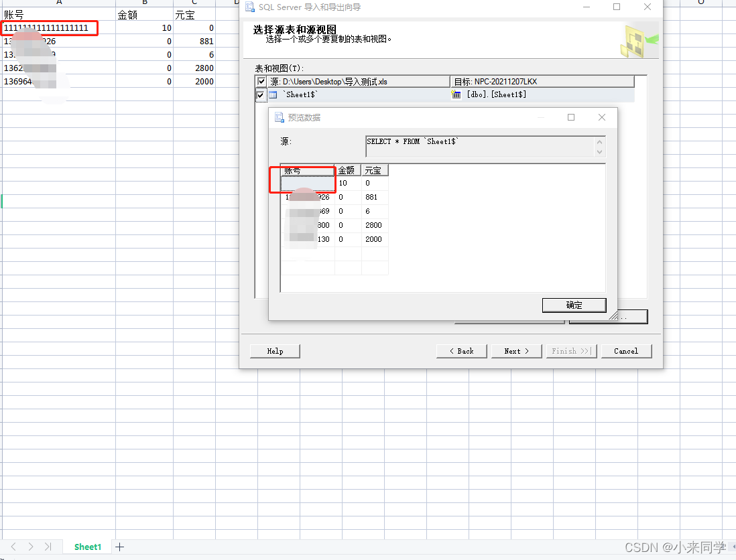The height and width of the screenshot is (560, 736).
Task: Select the spreadsheet 账号 header cell
Action: pos(59,15)
